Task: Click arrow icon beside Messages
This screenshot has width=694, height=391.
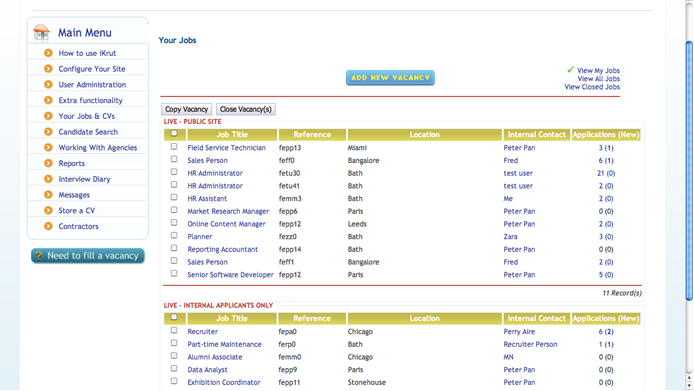Action: [x=48, y=194]
